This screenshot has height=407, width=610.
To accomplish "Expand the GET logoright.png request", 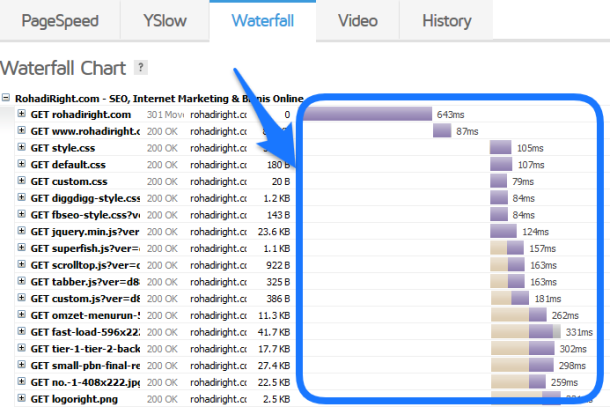I will coord(21,398).
